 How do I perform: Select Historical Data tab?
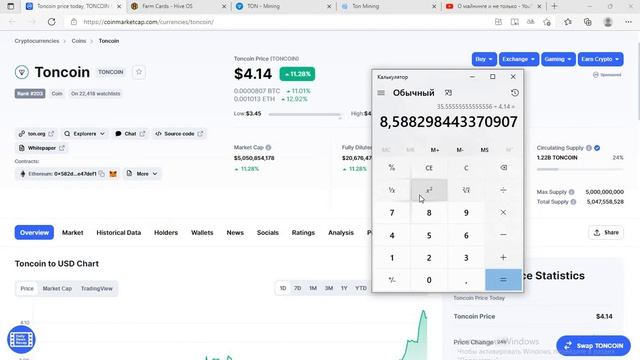click(119, 233)
